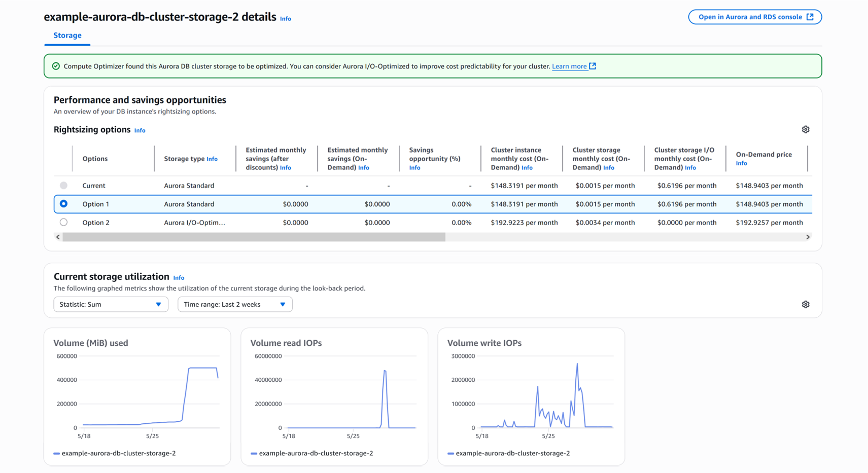Click the left arrow of the table scrollbar
This screenshot has height=473, width=868.
click(x=58, y=237)
